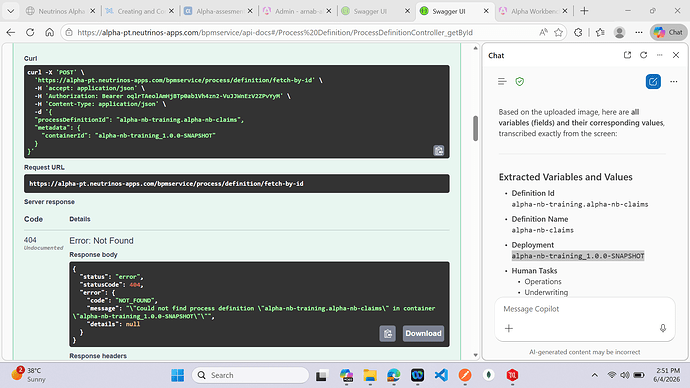The width and height of the screenshot is (690, 388).
Task: Open the tab search dropdown
Action: point(11,11)
